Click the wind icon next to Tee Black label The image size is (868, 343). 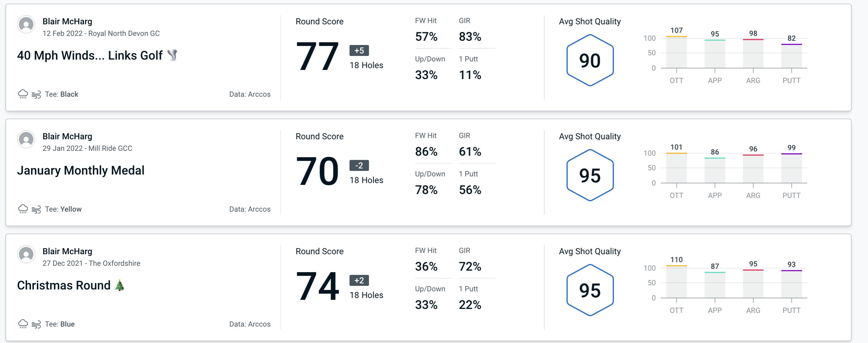coord(36,93)
